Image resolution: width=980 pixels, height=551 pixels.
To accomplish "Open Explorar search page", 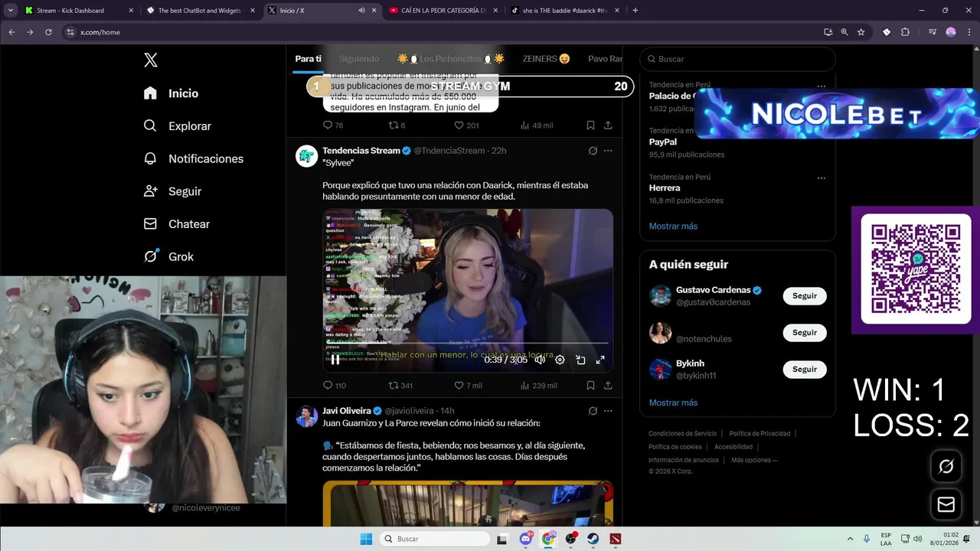I will 177,126.
